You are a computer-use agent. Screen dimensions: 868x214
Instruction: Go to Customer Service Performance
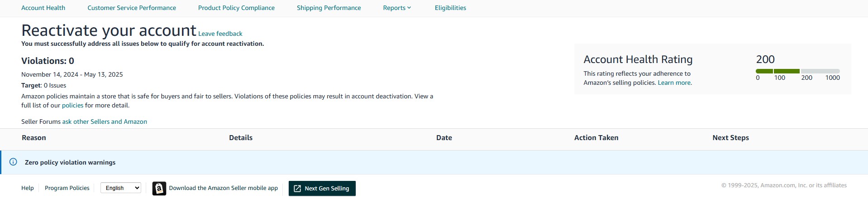point(132,8)
